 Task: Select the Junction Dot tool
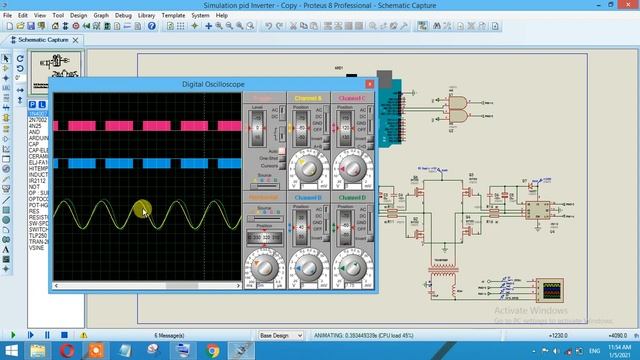pyautogui.click(x=6, y=78)
